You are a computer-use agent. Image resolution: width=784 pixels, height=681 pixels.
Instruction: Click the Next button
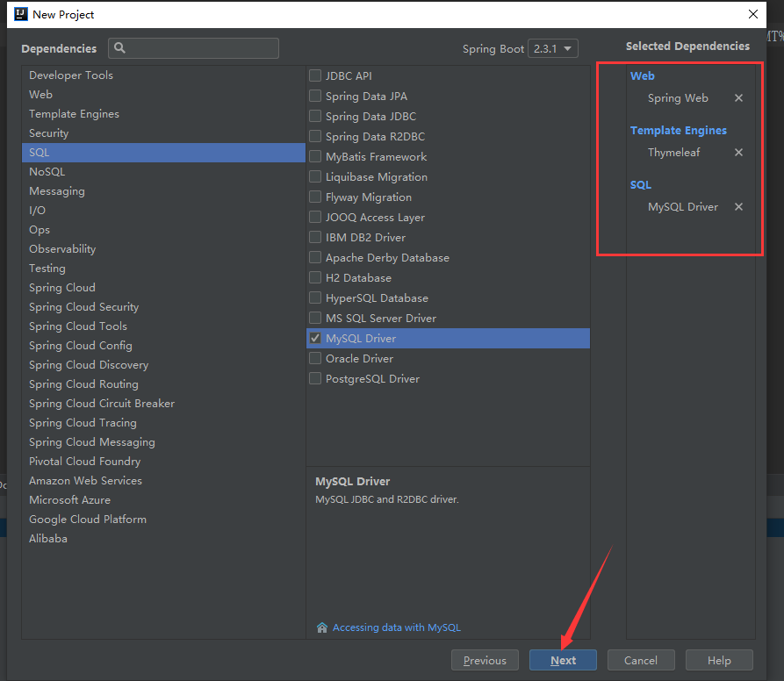click(563, 660)
